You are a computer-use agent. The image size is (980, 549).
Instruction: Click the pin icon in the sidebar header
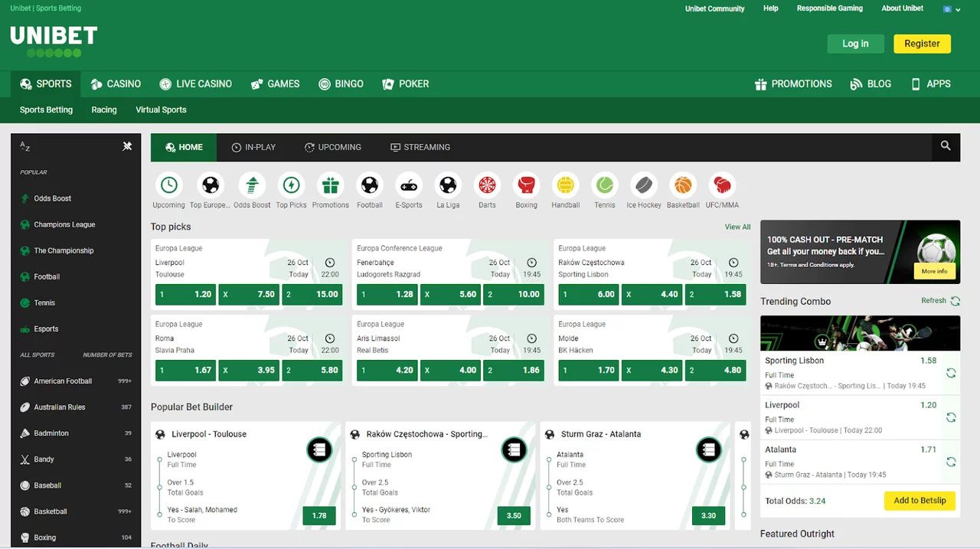click(127, 146)
